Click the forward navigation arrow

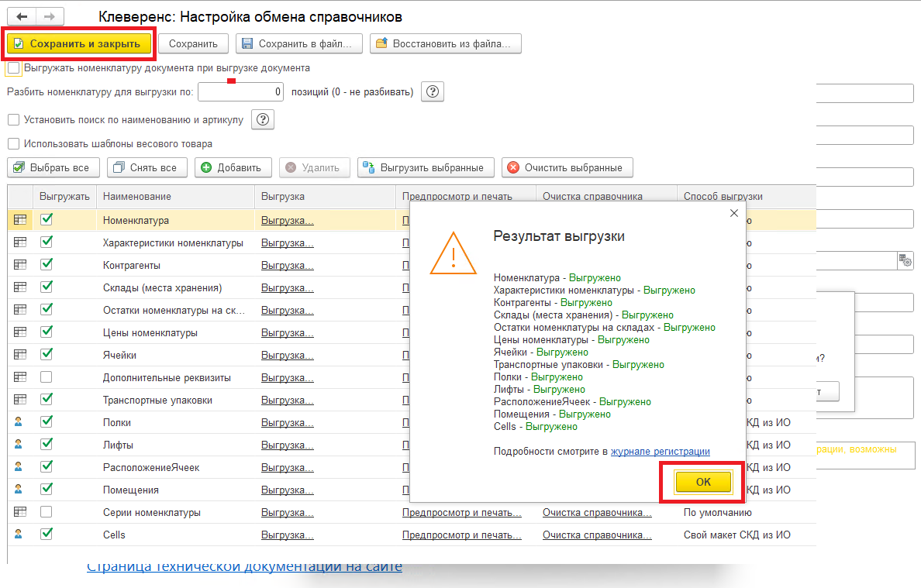(50, 16)
